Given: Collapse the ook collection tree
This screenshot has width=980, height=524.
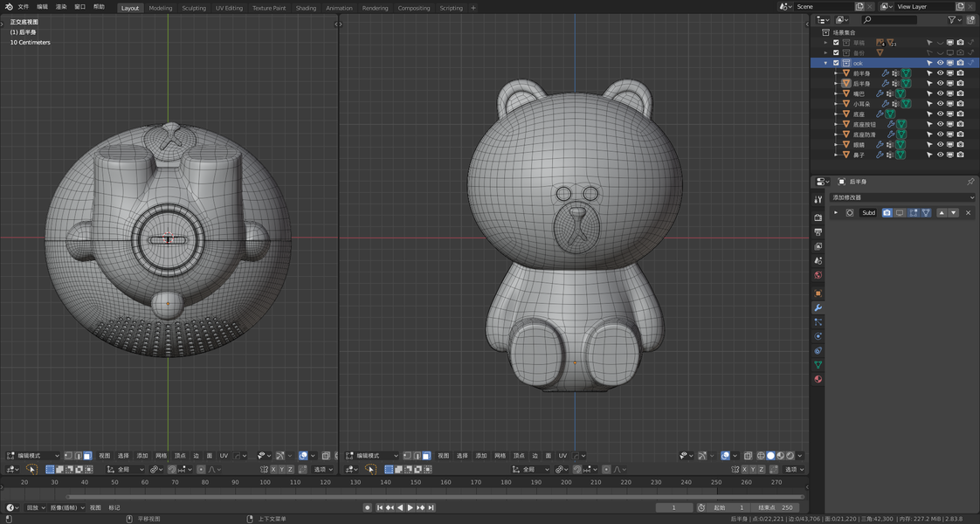Looking at the screenshot, I should [x=825, y=63].
